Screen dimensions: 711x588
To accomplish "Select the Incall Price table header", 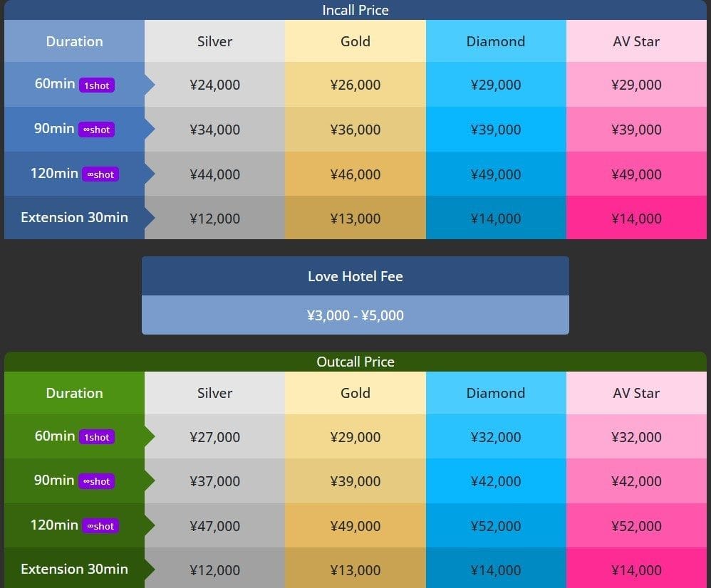I will [x=355, y=10].
